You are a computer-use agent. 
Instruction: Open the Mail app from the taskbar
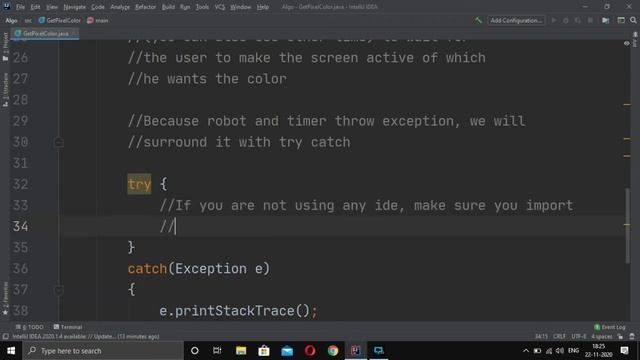click(287, 351)
